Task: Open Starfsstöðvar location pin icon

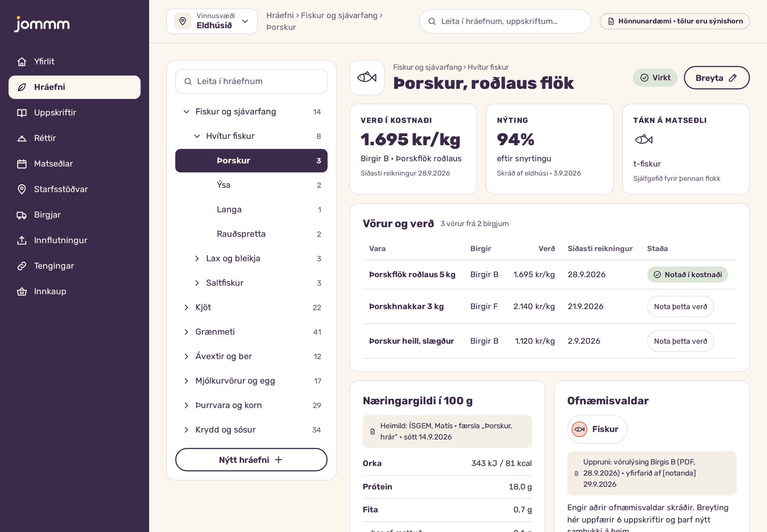Action: 22,189
